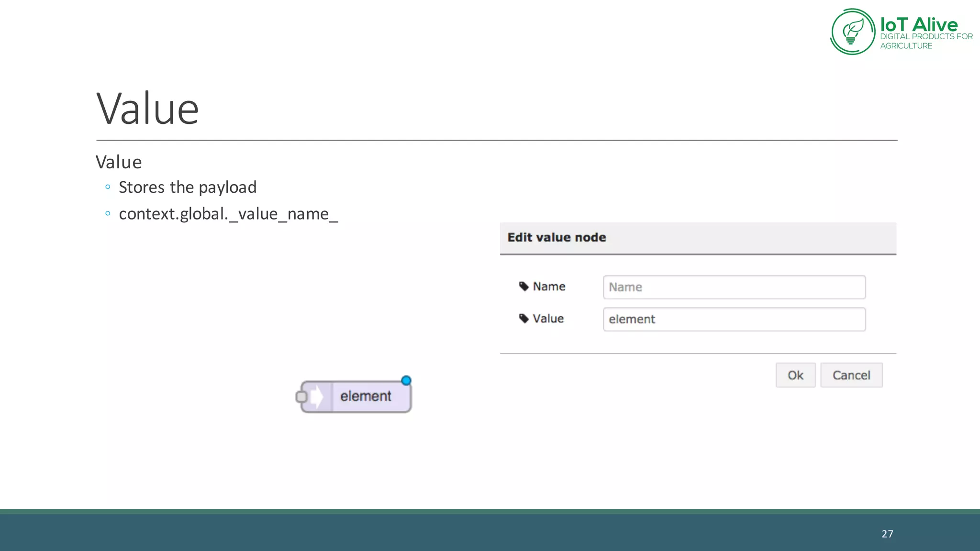The height and width of the screenshot is (551, 980).
Task: Click the Name field label
Action: tap(549, 287)
